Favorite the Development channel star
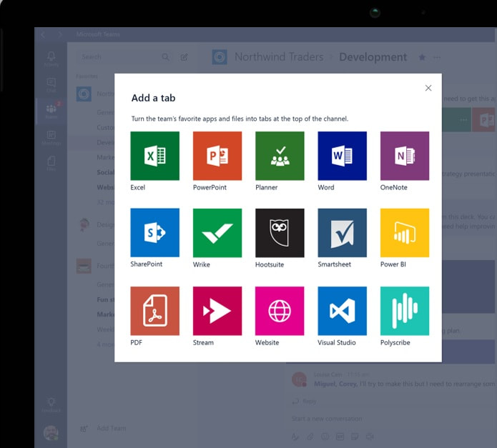Screen dimensions: 497x448 click(422, 57)
